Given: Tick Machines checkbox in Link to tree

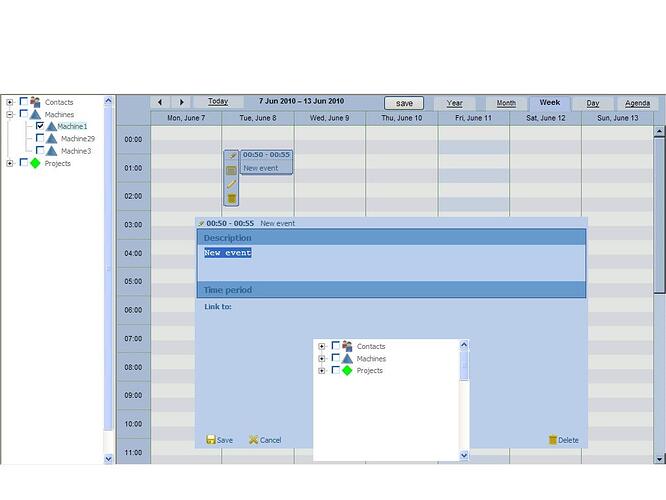Looking at the screenshot, I should click(x=336, y=358).
